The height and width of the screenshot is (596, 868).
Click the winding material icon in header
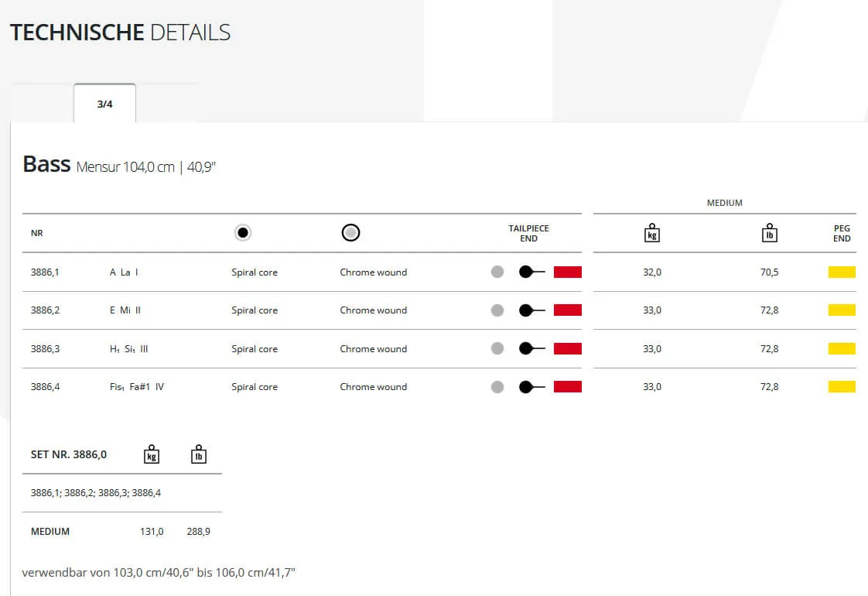coord(350,233)
